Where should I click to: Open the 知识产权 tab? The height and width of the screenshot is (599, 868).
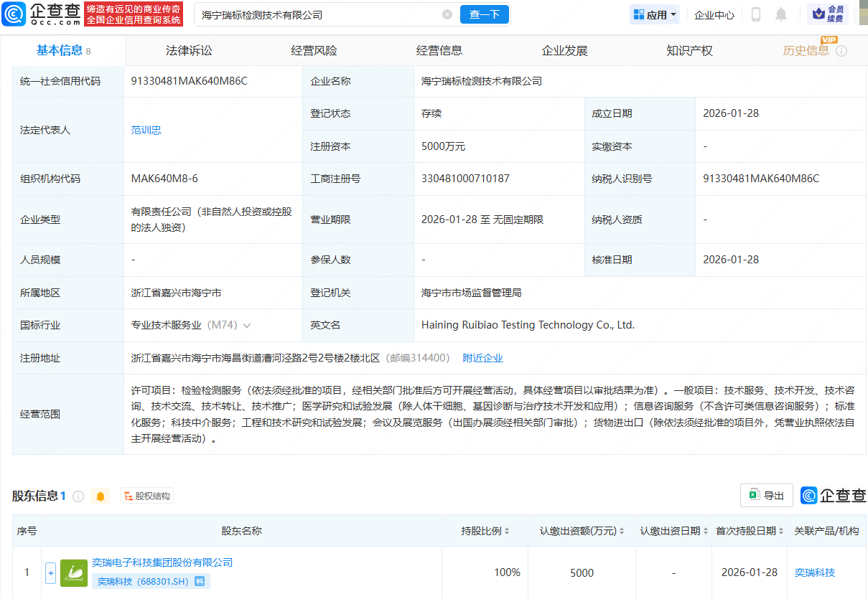[x=689, y=49]
